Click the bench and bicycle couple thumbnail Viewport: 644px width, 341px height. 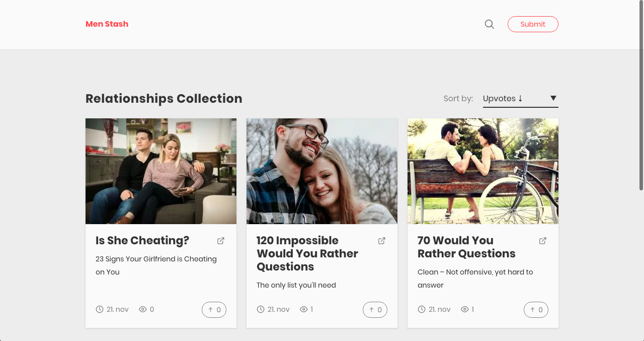click(x=483, y=171)
